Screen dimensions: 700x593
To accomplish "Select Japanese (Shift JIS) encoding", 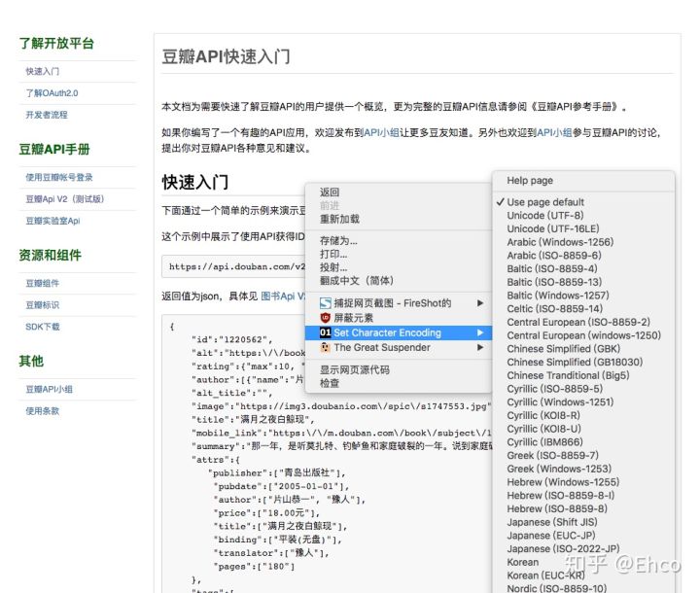I will tap(552, 522).
